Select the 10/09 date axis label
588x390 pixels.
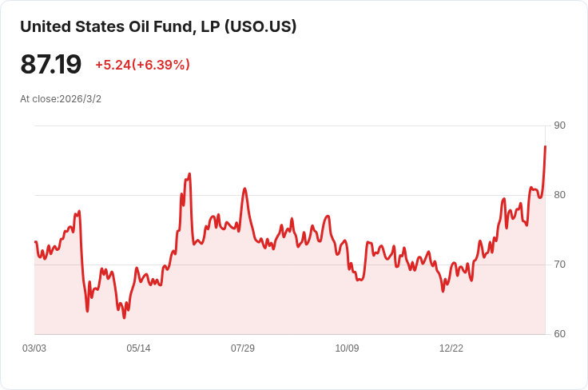coord(347,348)
